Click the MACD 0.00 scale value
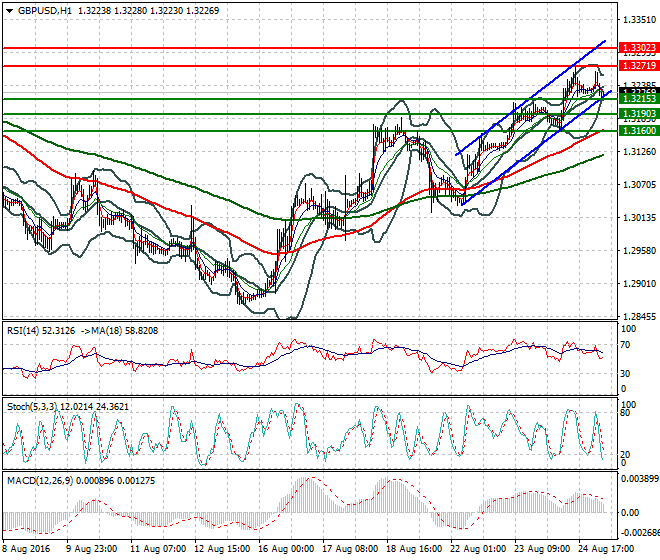The image size is (660, 560). point(630,512)
